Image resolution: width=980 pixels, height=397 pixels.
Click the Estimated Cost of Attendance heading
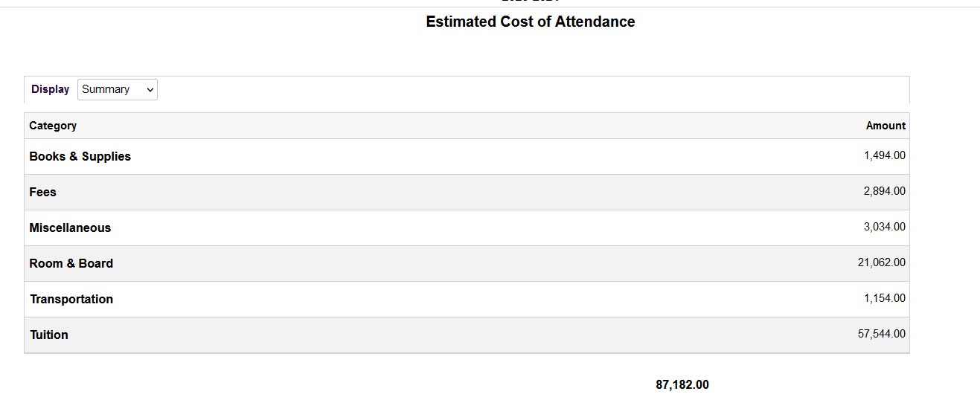click(530, 22)
